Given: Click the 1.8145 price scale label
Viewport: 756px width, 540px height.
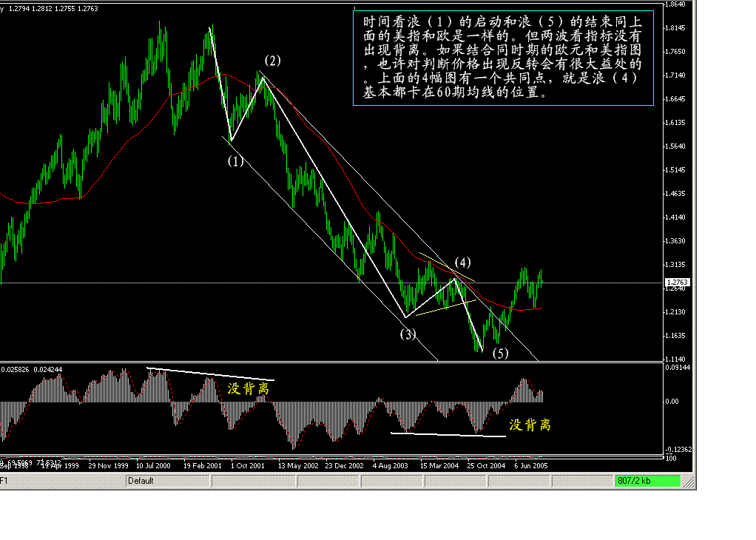Looking at the screenshot, I should click(x=675, y=28).
